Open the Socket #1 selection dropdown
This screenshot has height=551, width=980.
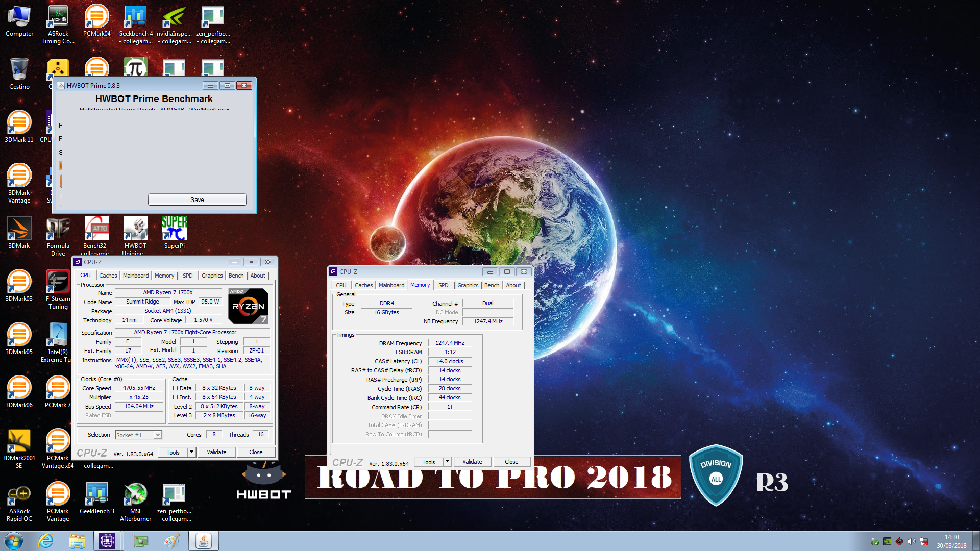coord(138,435)
